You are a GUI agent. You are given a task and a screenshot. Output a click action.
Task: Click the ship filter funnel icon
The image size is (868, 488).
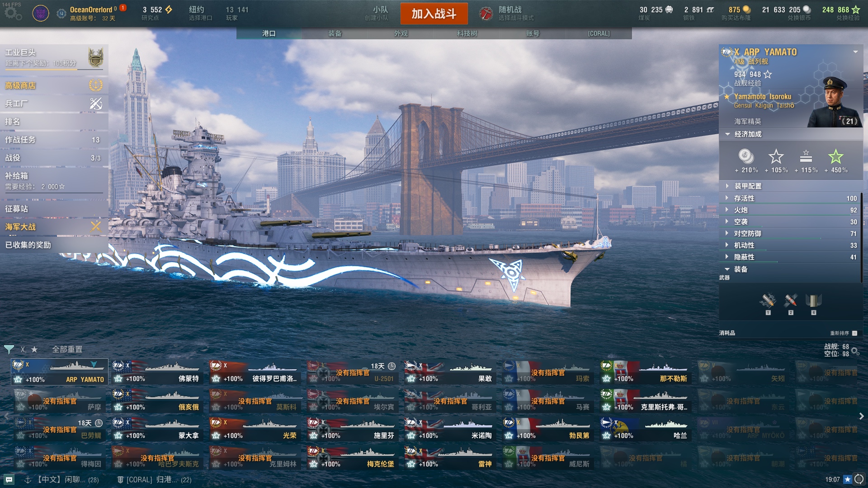pos(9,349)
